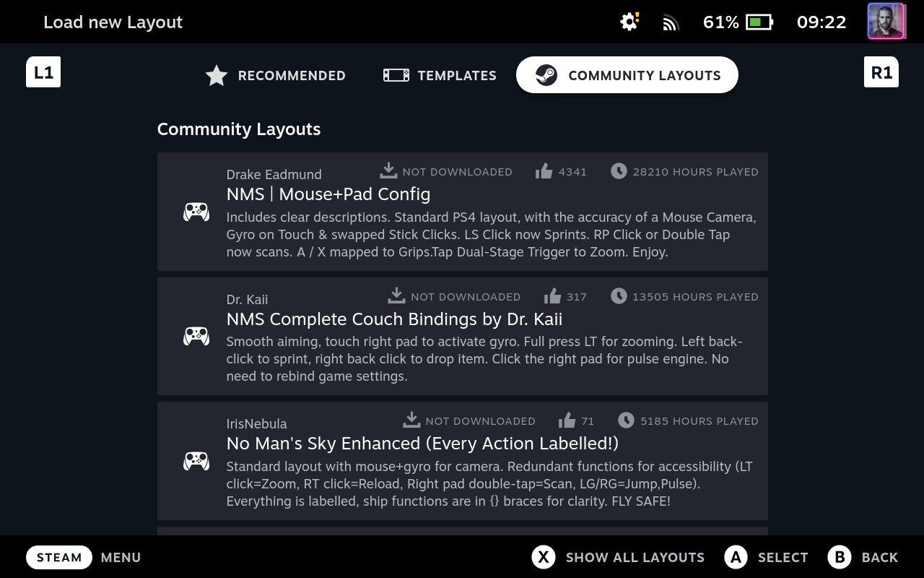Select controller icon of Dr. Kaii layout
Viewport: 924px width, 578px height.
point(196,336)
